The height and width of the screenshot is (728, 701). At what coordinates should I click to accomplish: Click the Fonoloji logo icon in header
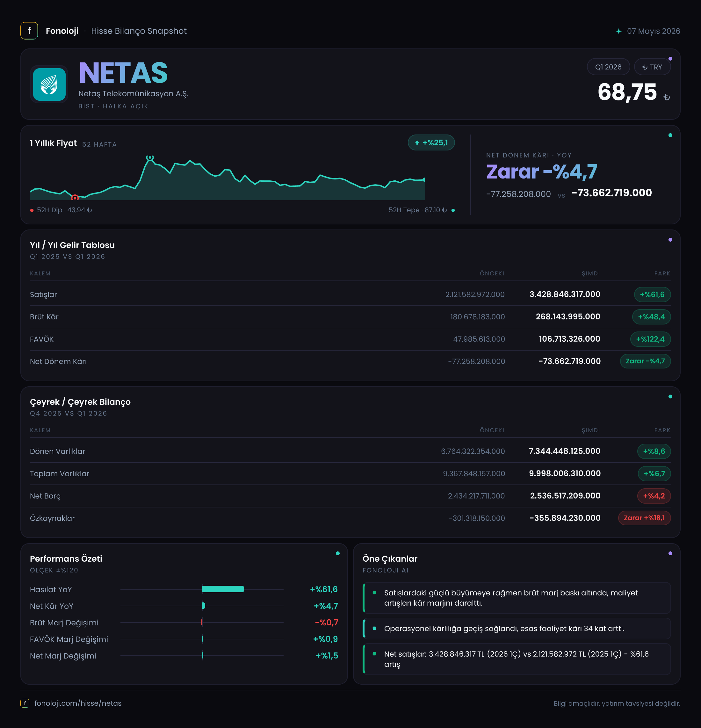(x=29, y=31)
